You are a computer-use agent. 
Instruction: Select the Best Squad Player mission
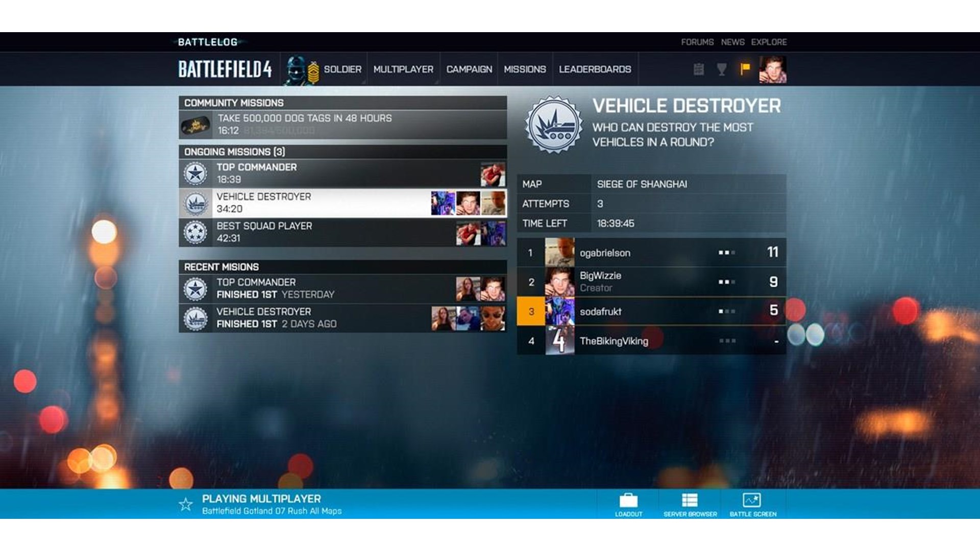pos(342,232)
